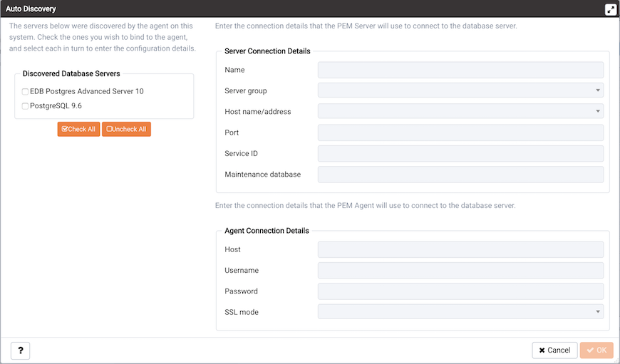Open the SSL mode dropdown

(460, 311)
